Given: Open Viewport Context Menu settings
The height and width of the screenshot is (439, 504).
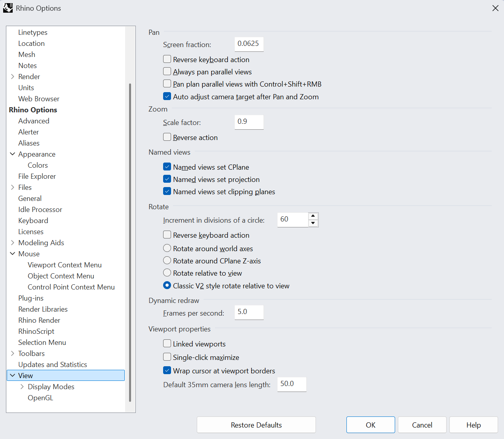Looking at the screenshot, I should 65,265.
